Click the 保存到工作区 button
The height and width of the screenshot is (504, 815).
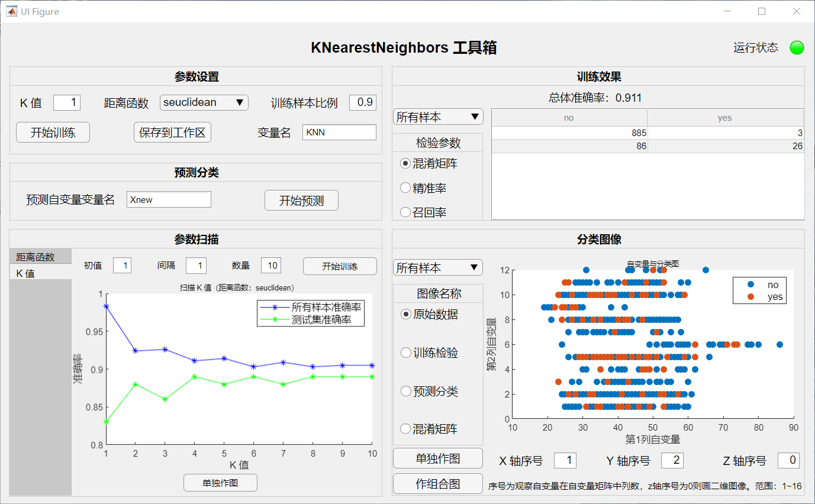coord(172,132)
